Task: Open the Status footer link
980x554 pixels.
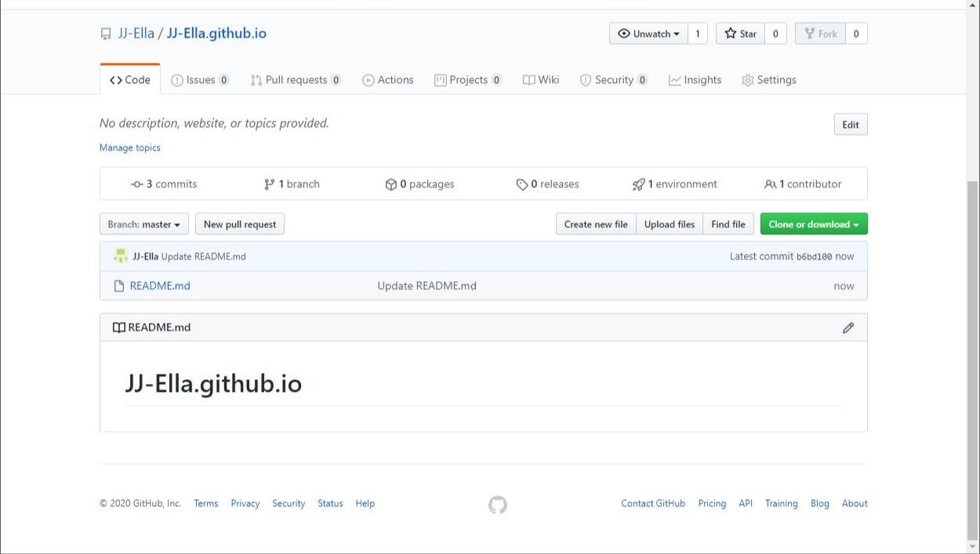Action: click(x=330, y=504)
